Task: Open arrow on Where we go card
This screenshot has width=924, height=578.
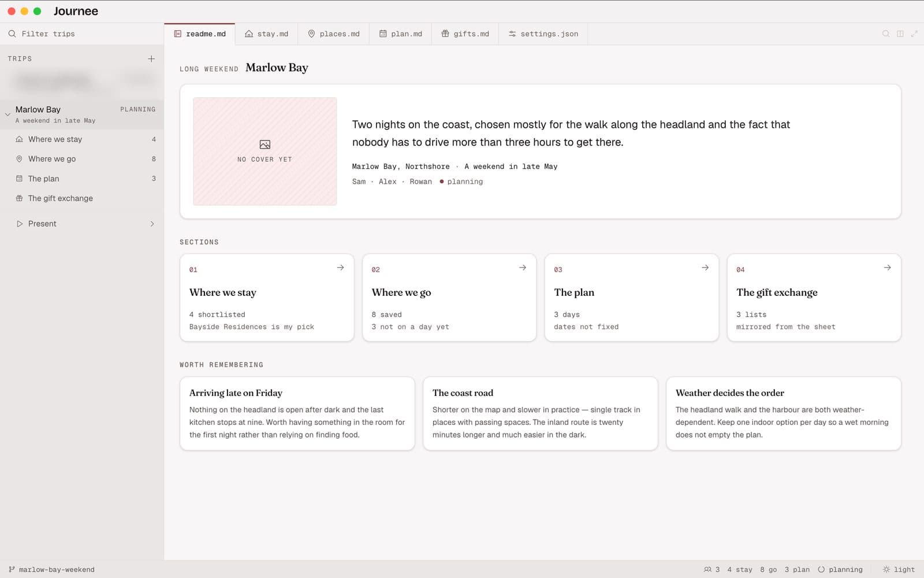Action: [x=523, y=268]
